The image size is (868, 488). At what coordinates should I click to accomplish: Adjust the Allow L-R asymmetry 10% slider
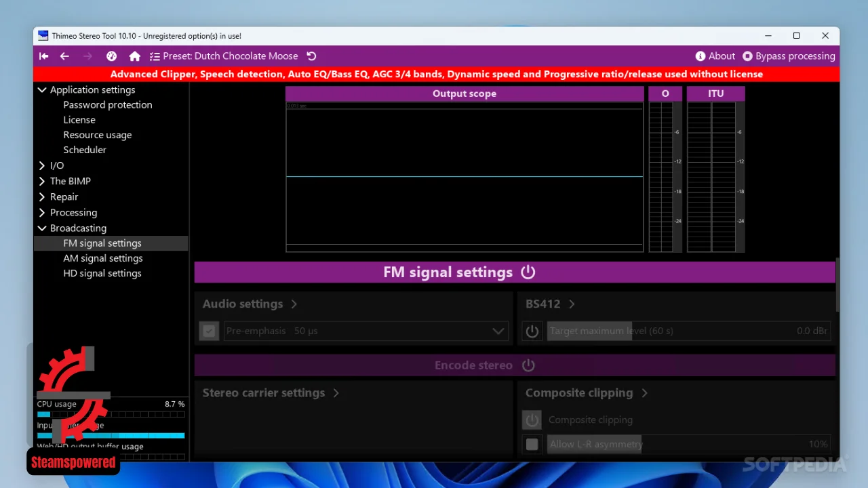(x=688, y=445)
